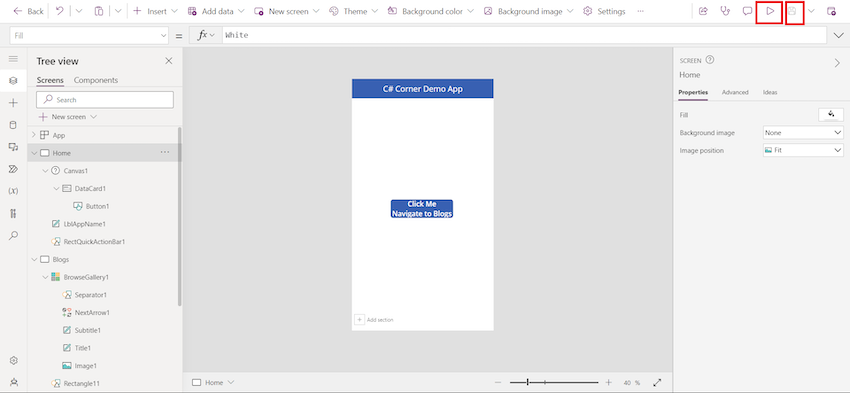Click New screen in Tree view
Screen dimensions: 850x393
[67, 117]
